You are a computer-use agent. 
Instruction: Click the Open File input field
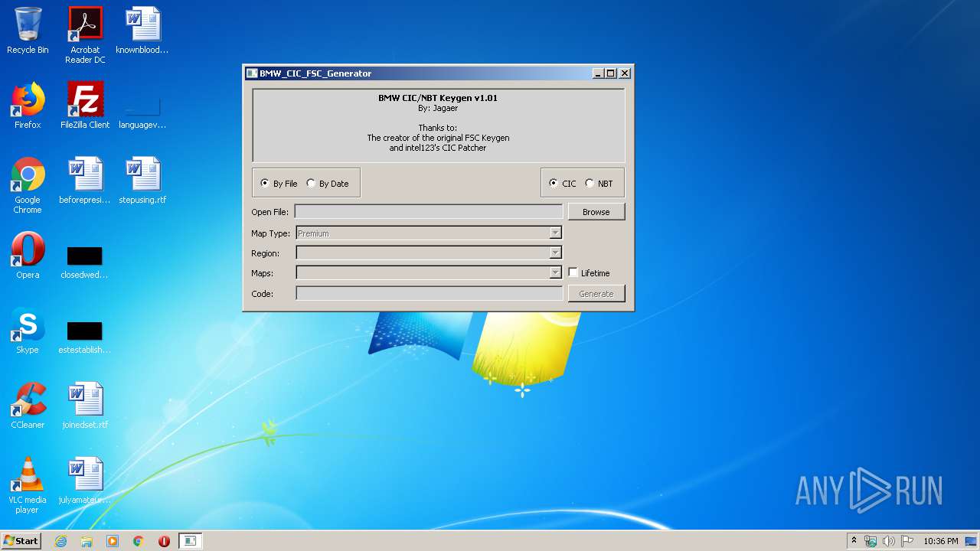tap(429, 212)
